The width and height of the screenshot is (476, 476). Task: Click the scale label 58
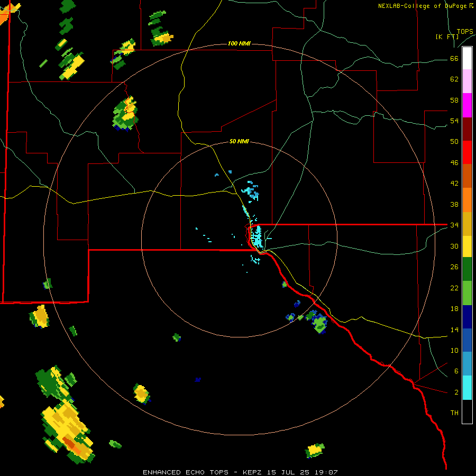point(454,100)
